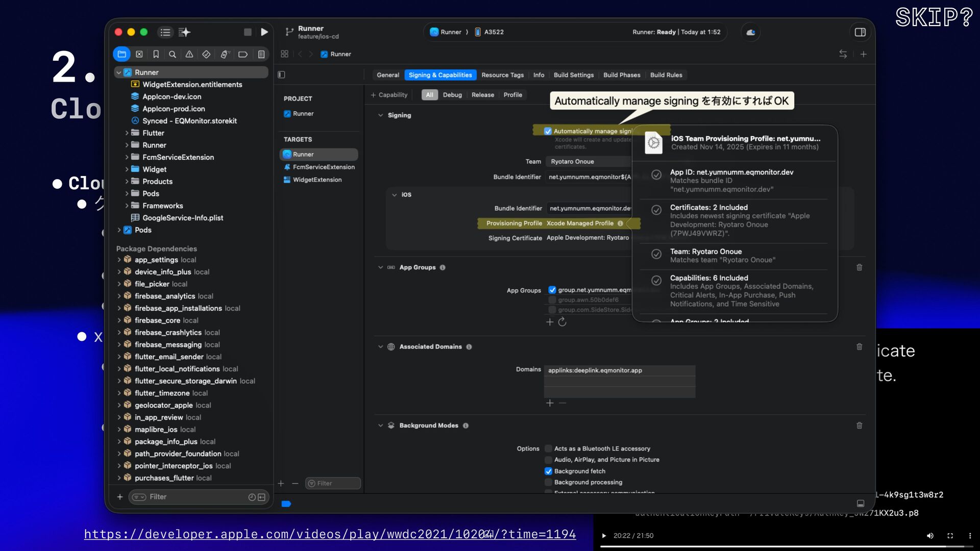The width and height of the screenshot is (980, 551).
Task: Collapse the Signing section
Action: coord(380,115)
